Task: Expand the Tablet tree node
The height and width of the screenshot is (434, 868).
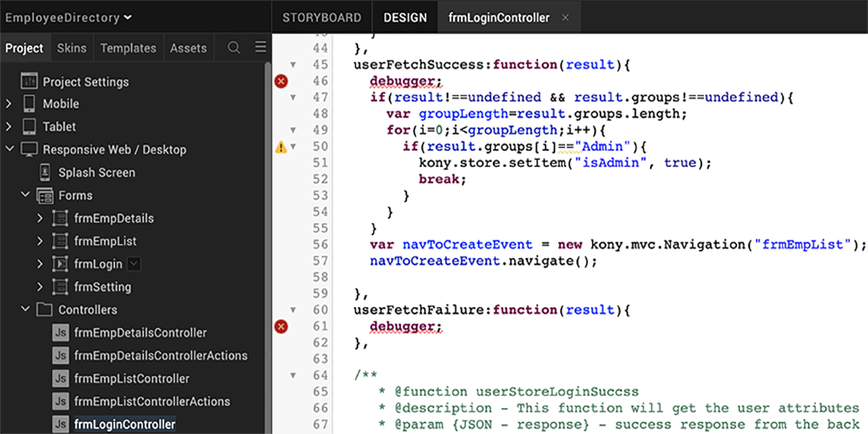Action: click(9, 127)
